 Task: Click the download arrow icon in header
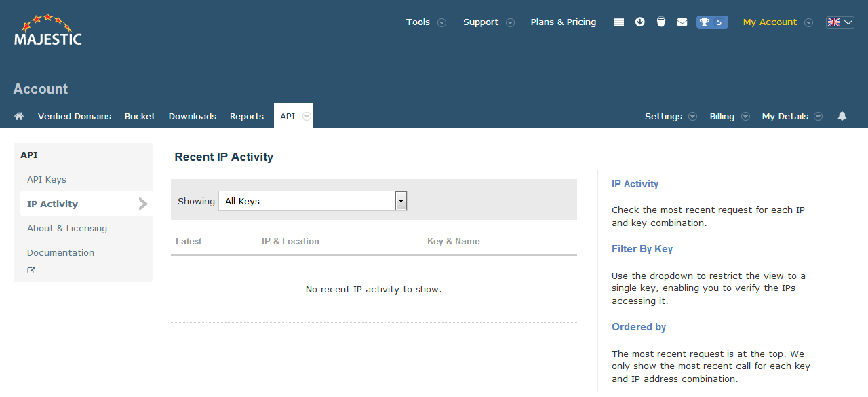639,22
